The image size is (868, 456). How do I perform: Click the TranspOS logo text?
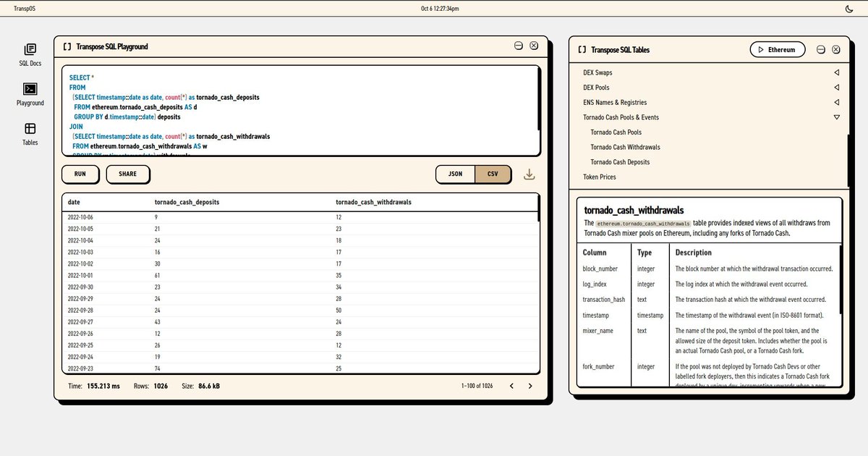26,9
